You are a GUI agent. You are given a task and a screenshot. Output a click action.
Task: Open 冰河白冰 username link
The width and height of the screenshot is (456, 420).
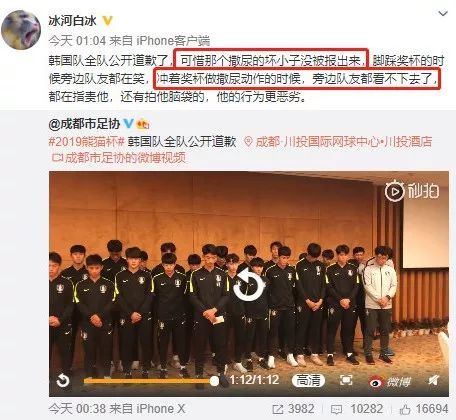coord(72,21)
